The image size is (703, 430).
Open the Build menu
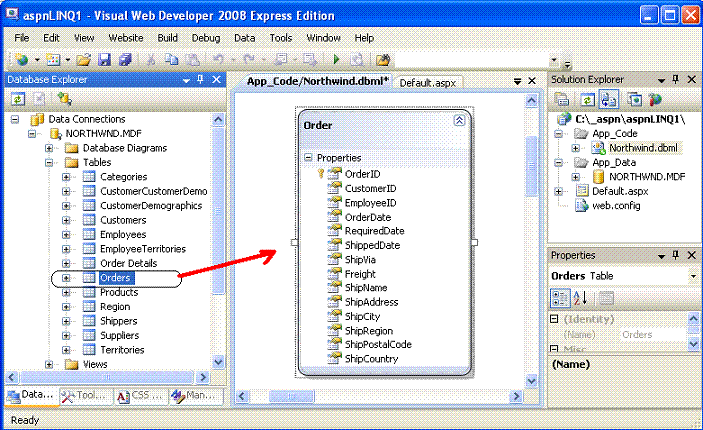point(168,38)
